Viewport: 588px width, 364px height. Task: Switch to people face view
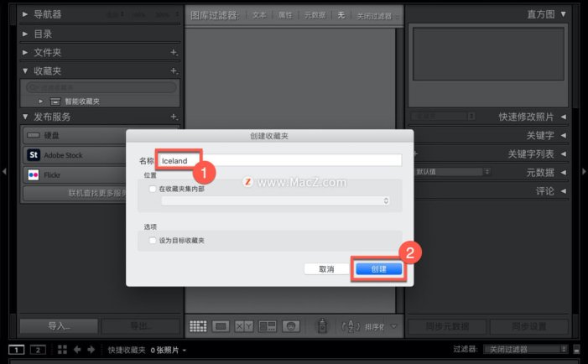click(291, 326)
